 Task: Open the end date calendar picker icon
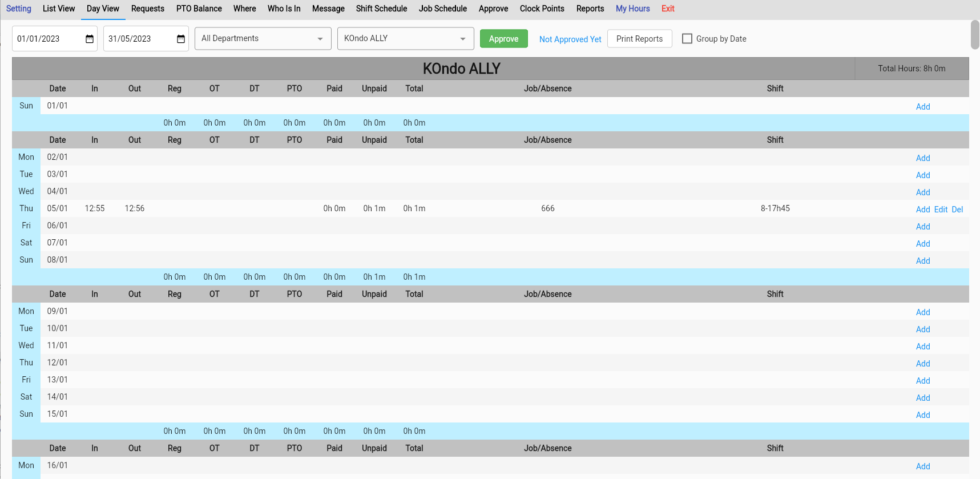click(181, 39)
